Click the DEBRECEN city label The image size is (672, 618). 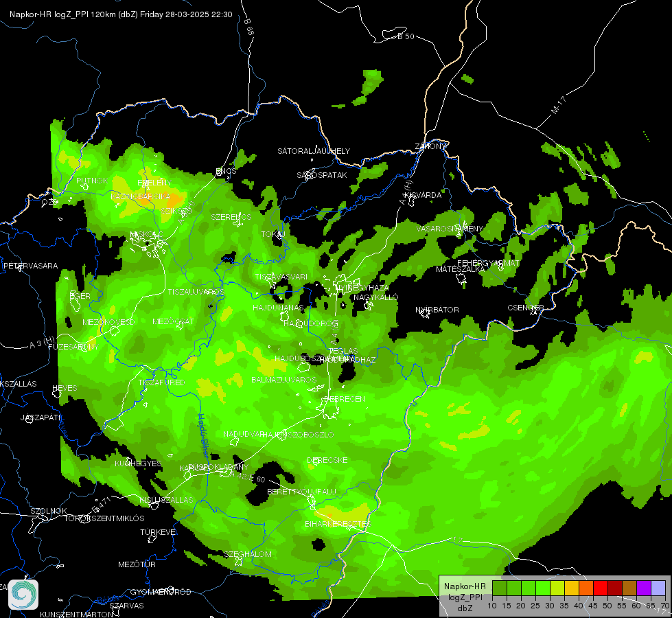(x=345, y=399)
